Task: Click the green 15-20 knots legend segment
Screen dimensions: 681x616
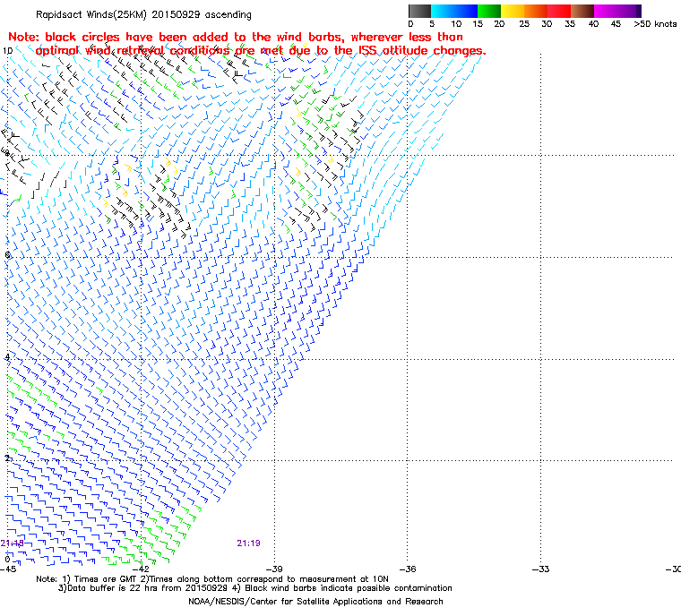Action: (x=489, y=11)
